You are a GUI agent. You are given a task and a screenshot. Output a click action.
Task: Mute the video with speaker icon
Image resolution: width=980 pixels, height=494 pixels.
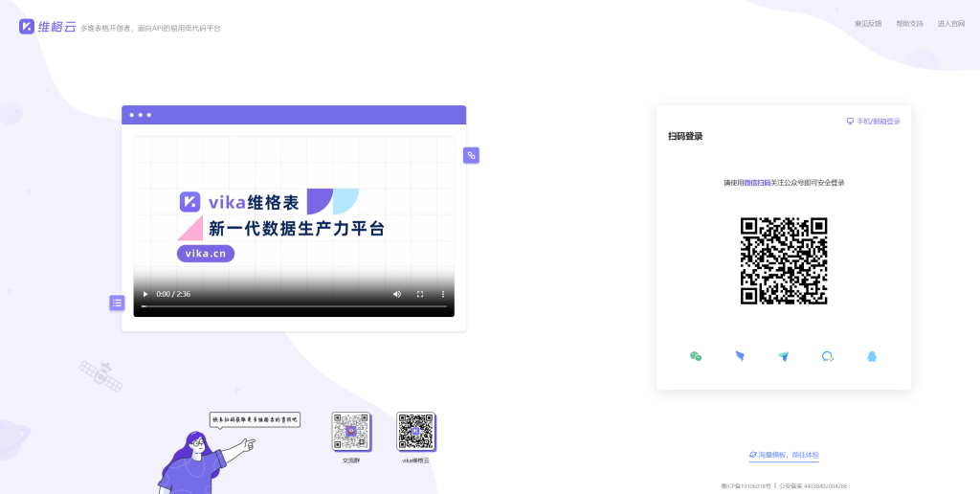(x=397, y=294)
